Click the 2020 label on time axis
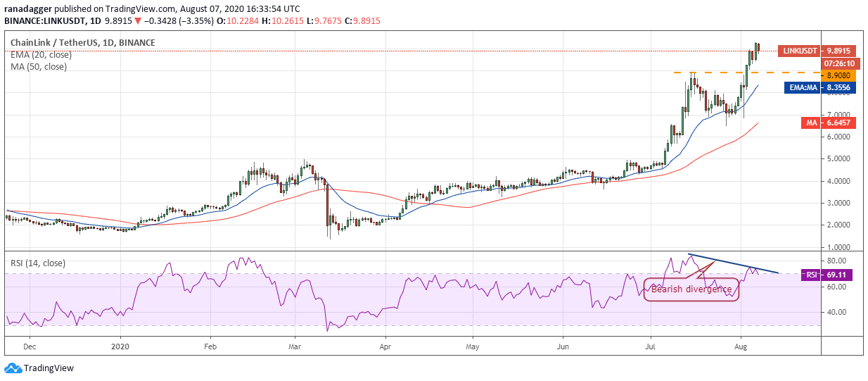The image size is (868, 381). point(121,346)
